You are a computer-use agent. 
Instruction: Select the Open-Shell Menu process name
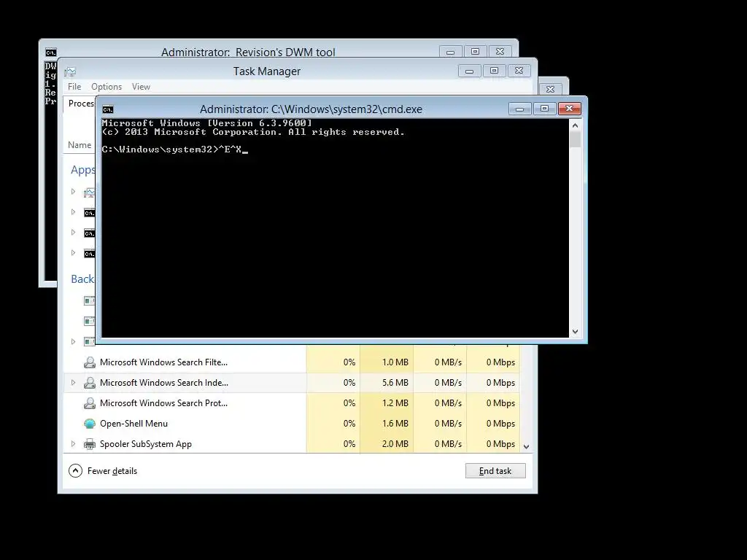(133, 424)
